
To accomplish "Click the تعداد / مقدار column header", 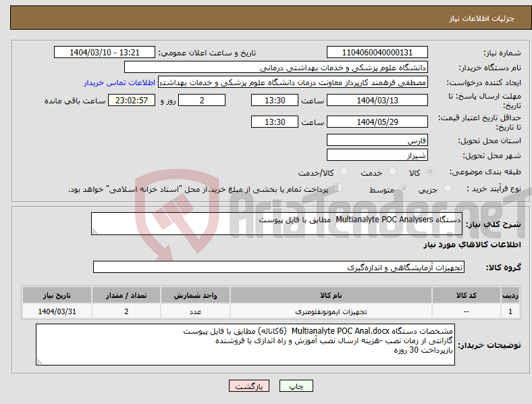I will click(126, 295).
